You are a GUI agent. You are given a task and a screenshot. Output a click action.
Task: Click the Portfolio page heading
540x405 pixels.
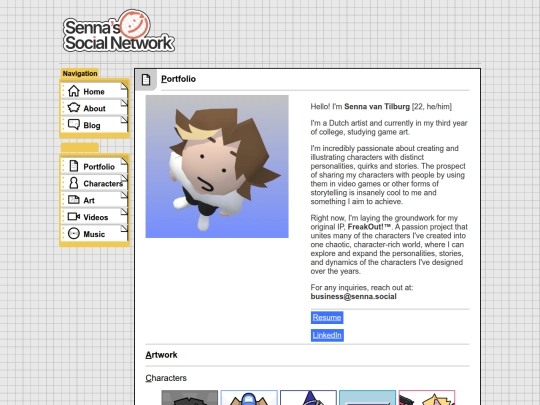(178, 79)
